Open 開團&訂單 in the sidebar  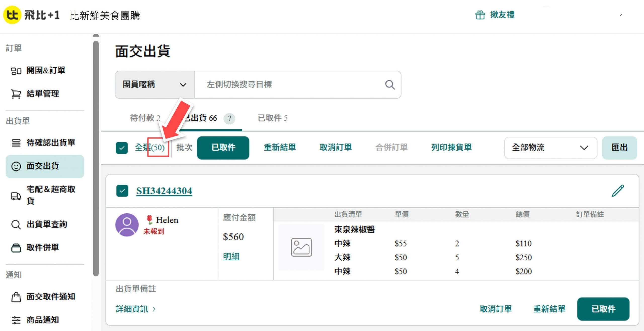[45, 70]
